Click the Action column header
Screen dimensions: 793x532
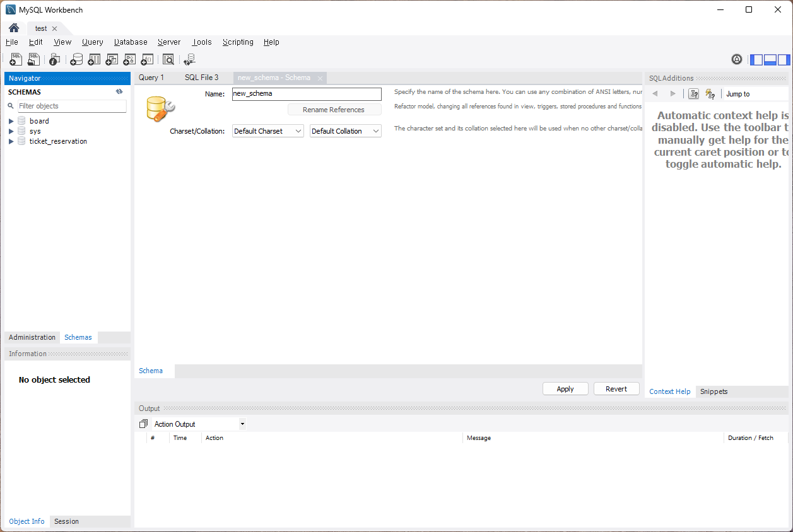pyautogui.click(x=332, y=437)
